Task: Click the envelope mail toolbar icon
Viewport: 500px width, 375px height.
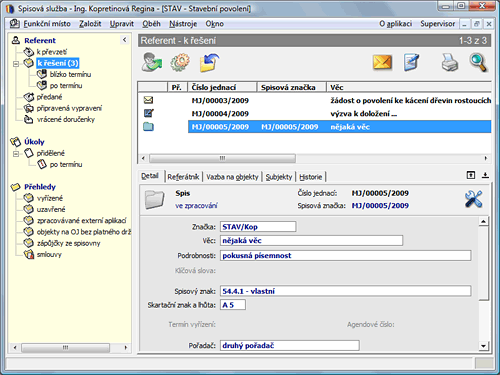Action: click(x=382, y=62)
